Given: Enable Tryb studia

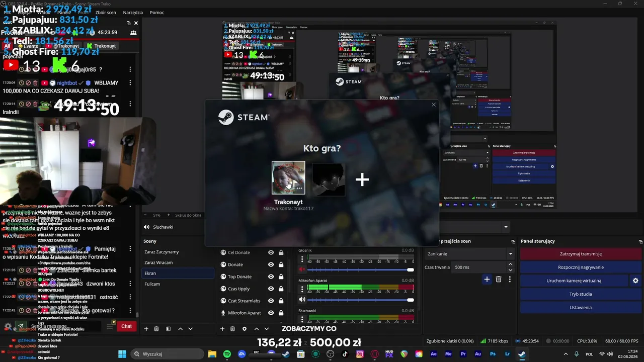Looking at the screenshot, I should (581, 294).
